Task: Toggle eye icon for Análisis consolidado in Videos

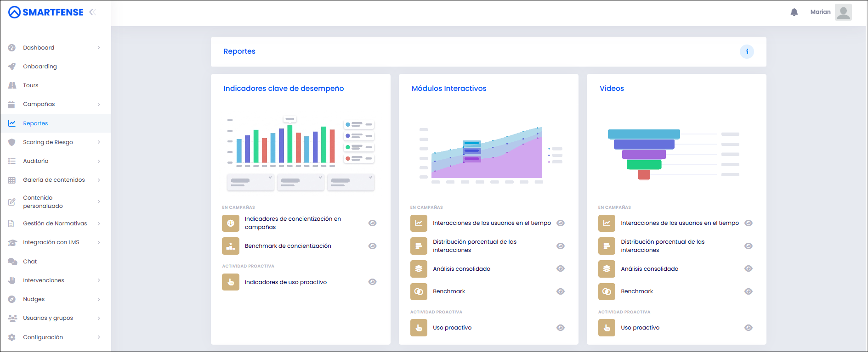Action: click(749, 268)
